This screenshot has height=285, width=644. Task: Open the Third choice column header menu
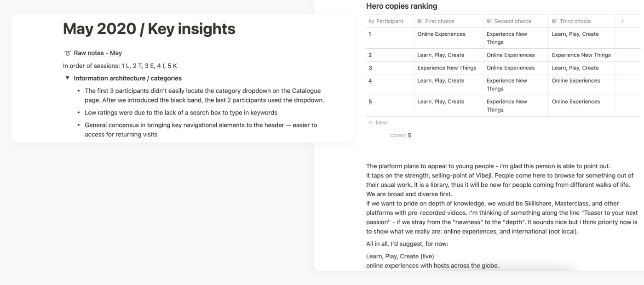pos(575,21)
